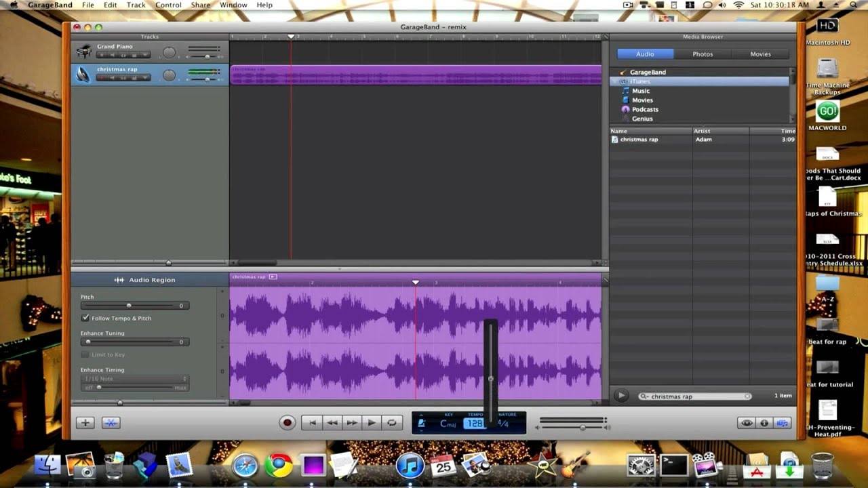Screen dimensions: 868x488
Task: Open the 1/16 Note Enhance Timing dropdown
Action: (x=135, y=379)
